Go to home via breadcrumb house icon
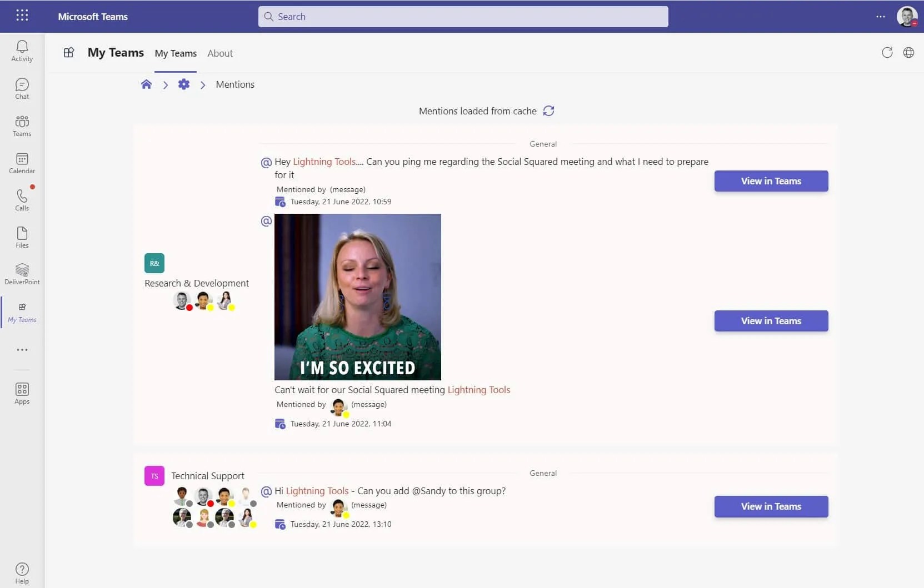This screenshot has height=588, width=924. (146, 84)
